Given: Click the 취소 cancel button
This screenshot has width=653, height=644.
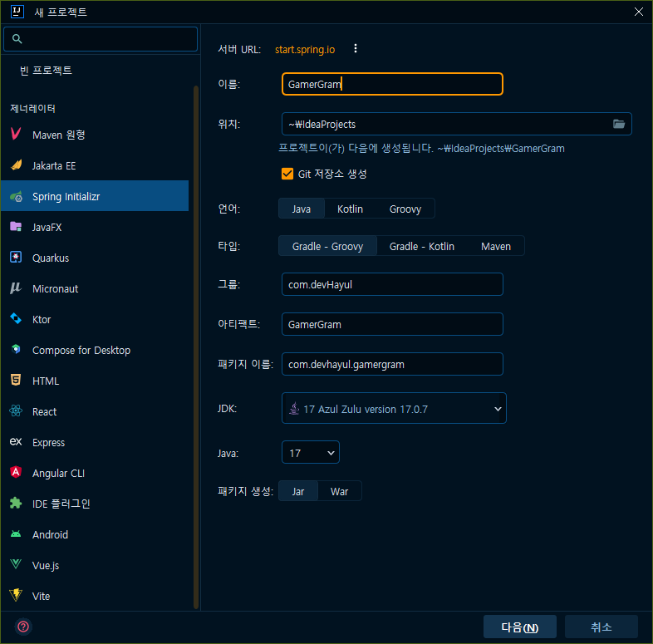Looking at the screenshot, I should click(x=601, y=627).
